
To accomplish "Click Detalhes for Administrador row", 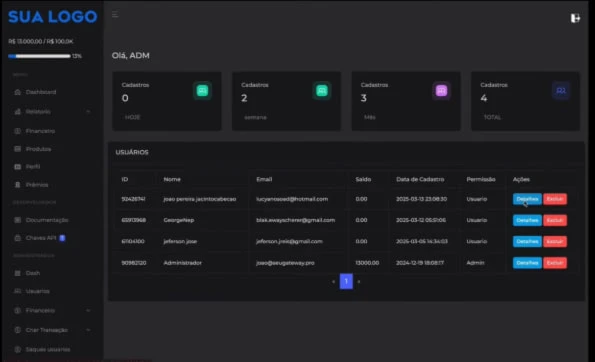I will click(x=527, y=263).
